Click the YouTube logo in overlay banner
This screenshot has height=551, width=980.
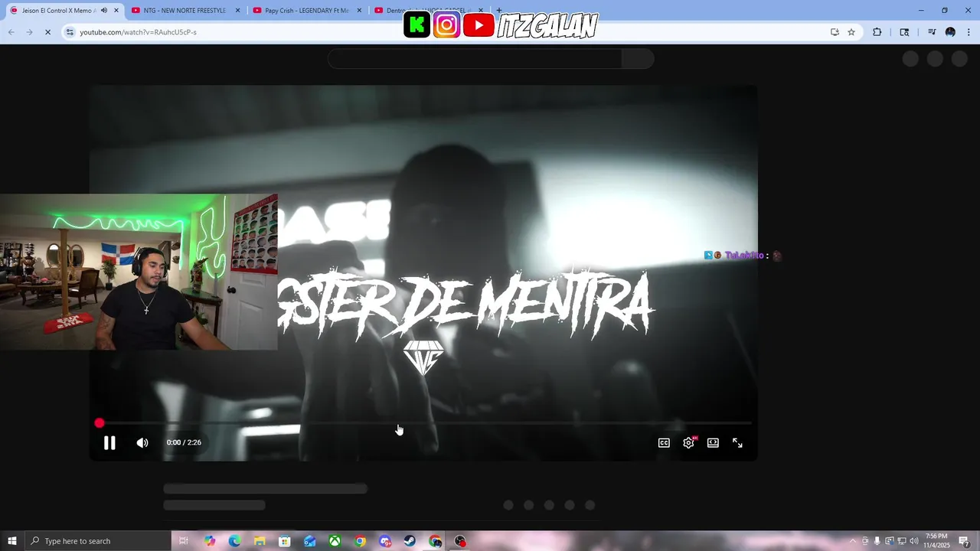(478, 25)
